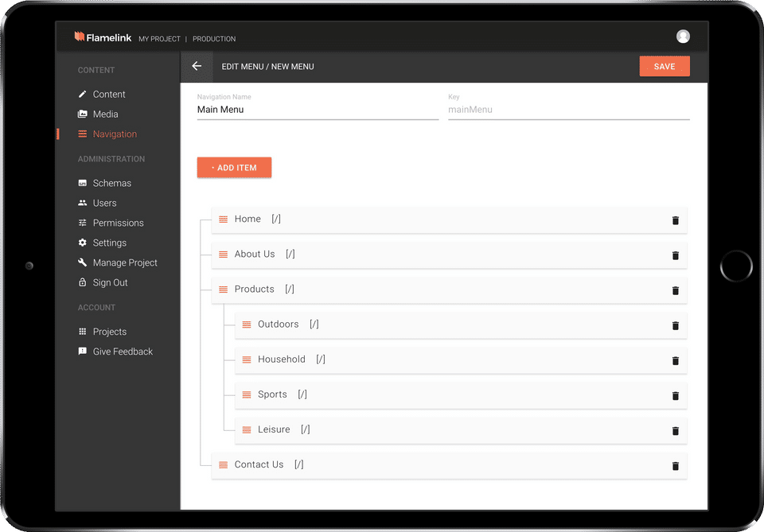This screenshot has width=764, height=532.
Task: Delete the Home menu item
Action: click(x=676, y=220)
